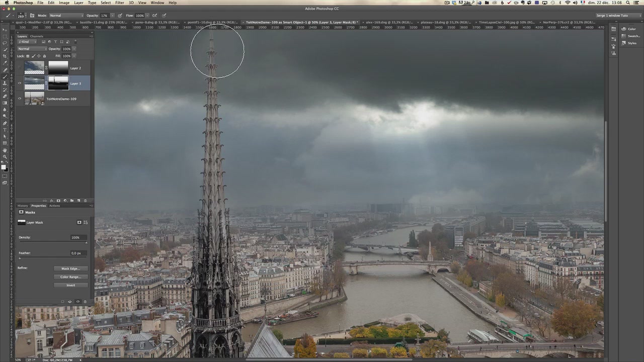Image resolution: width=644 pixels, height=362 pixels.
Task: Toggle Lock image pixels brush icon
Action: click(34, 56)
